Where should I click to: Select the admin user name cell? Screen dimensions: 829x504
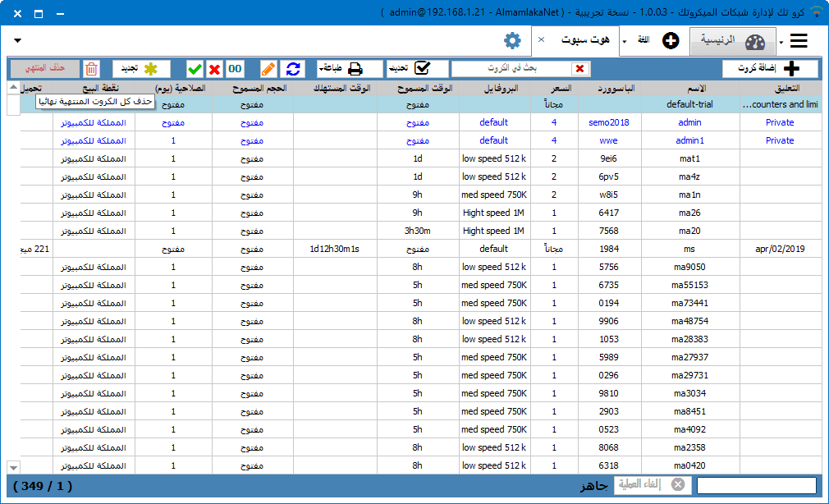689,122
